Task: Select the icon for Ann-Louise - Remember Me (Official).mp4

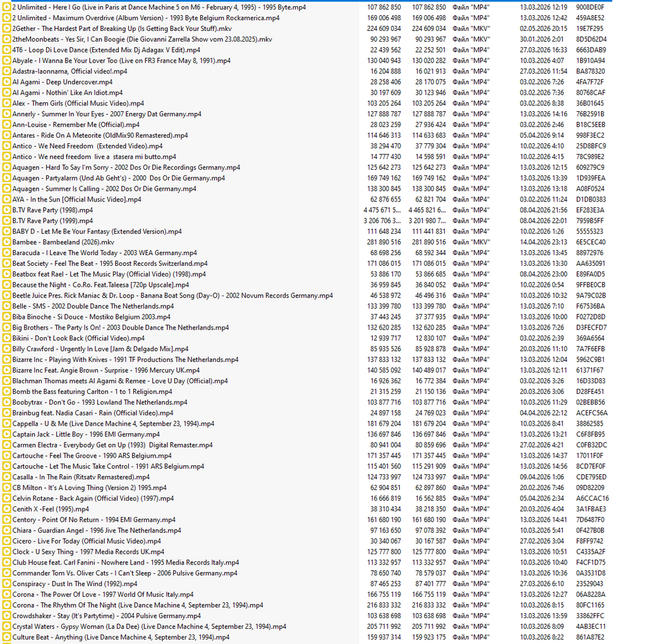Action: click(x=6, y=124)
